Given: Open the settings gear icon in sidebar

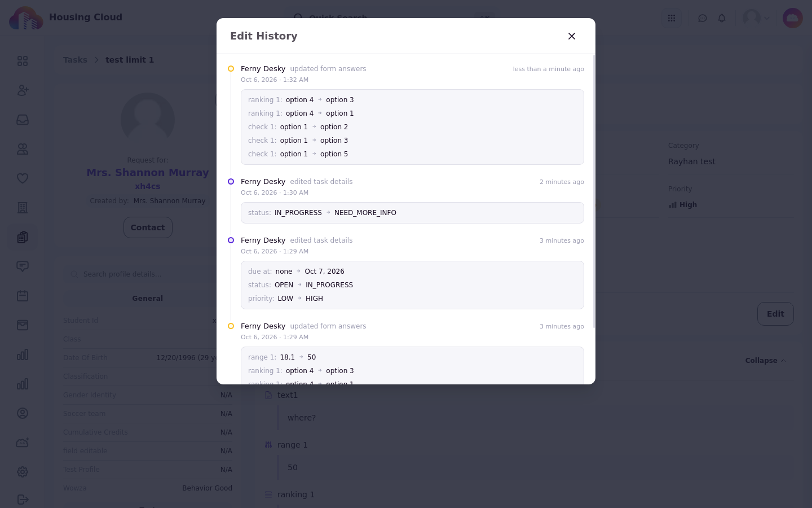Looking at the screenshot, I should [23, 472].
